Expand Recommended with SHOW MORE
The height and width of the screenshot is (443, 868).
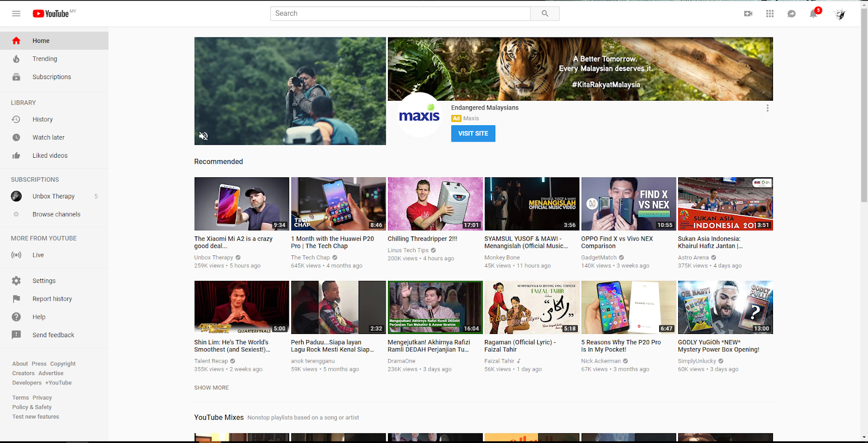(x=212, y=388)
